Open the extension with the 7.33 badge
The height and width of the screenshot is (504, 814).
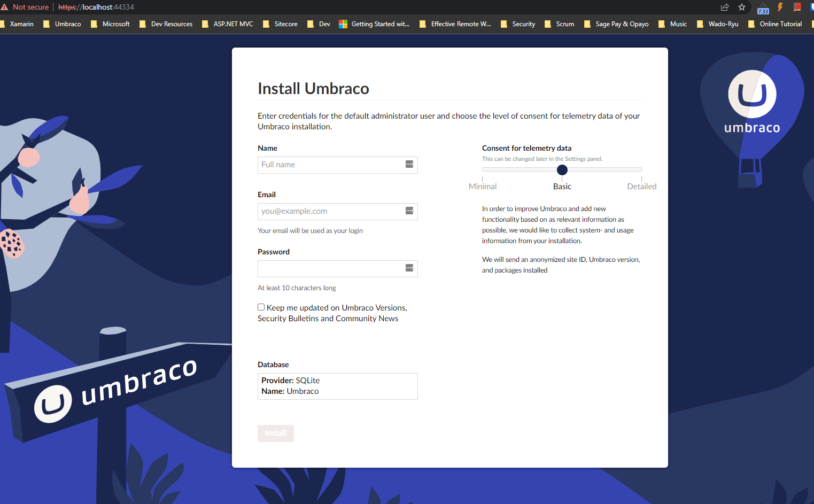tap(763, 8)
